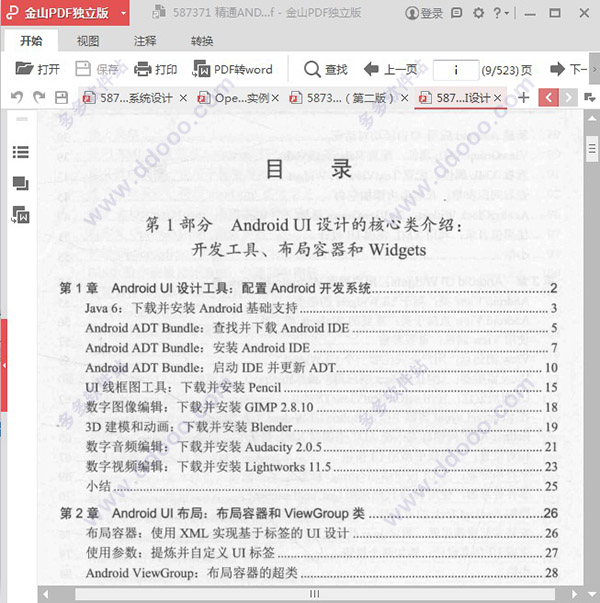Switch to the 587...系统设计 document tab
The width and height of the screenshot is (600, 603).
[x=128, y=98]
